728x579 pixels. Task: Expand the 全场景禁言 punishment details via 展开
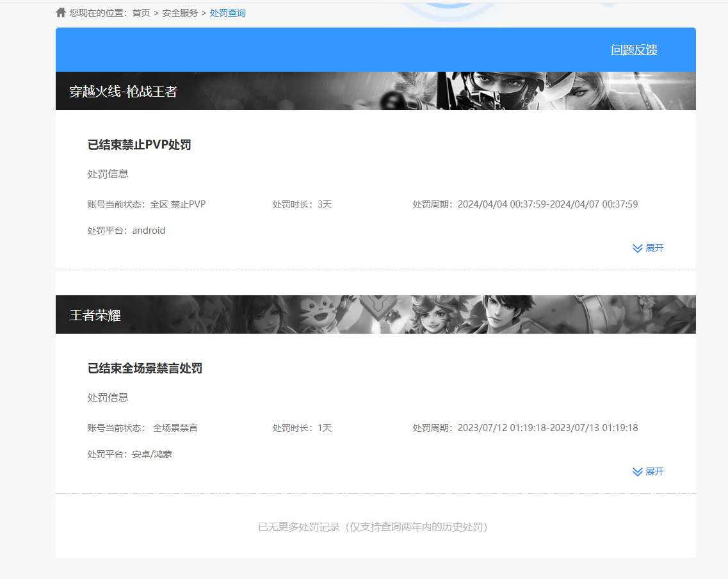(654, 471)
